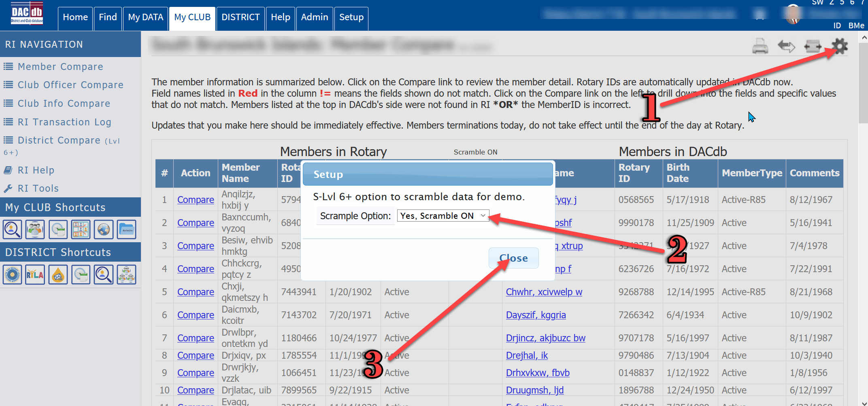Open the member search shortcut under My CLUB
This screenshot has height=406, width=868.
(13, 230)
